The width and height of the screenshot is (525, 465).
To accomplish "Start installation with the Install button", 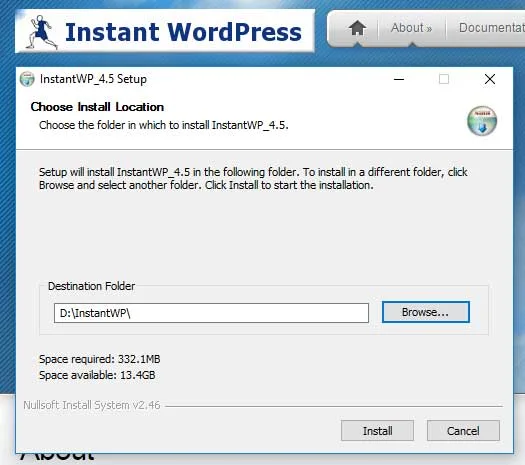I will (377, 431).
